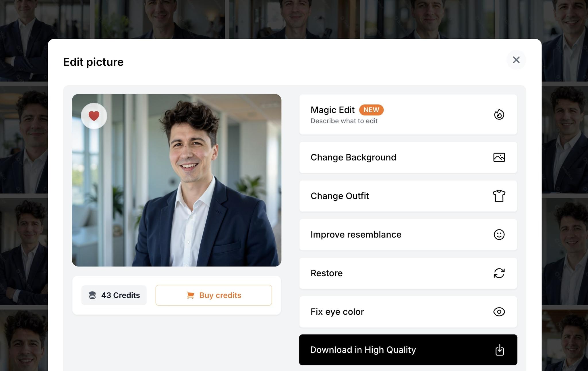Close the Edit picture dialog
The height and width of the screenshot is (371, 588).
click(x=516, y=60)
